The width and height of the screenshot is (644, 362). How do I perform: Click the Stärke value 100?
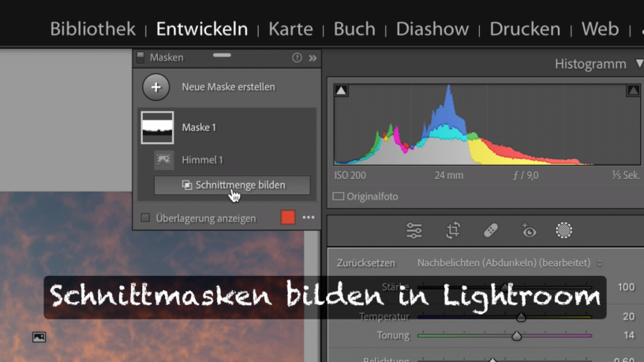click(x=626, y=287)
